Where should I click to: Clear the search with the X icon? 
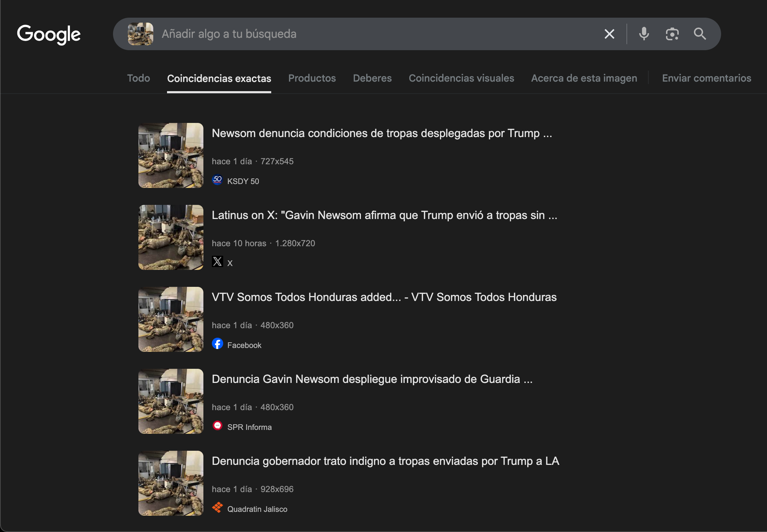610,34
